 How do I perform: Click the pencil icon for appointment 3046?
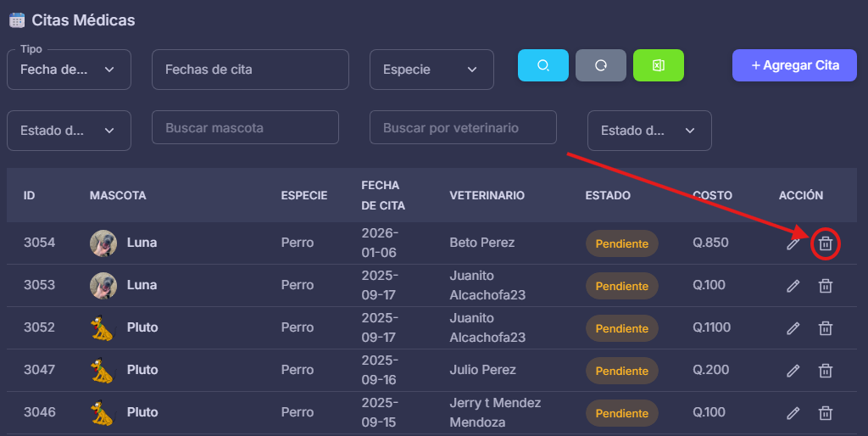click(x=793, y=413)
